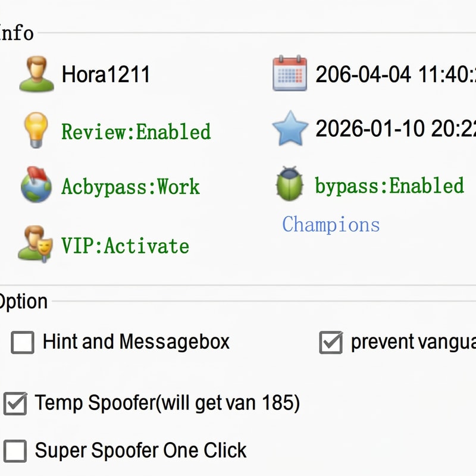Click the lightbulb icon beside Review:Enabled

click(35, 130)
